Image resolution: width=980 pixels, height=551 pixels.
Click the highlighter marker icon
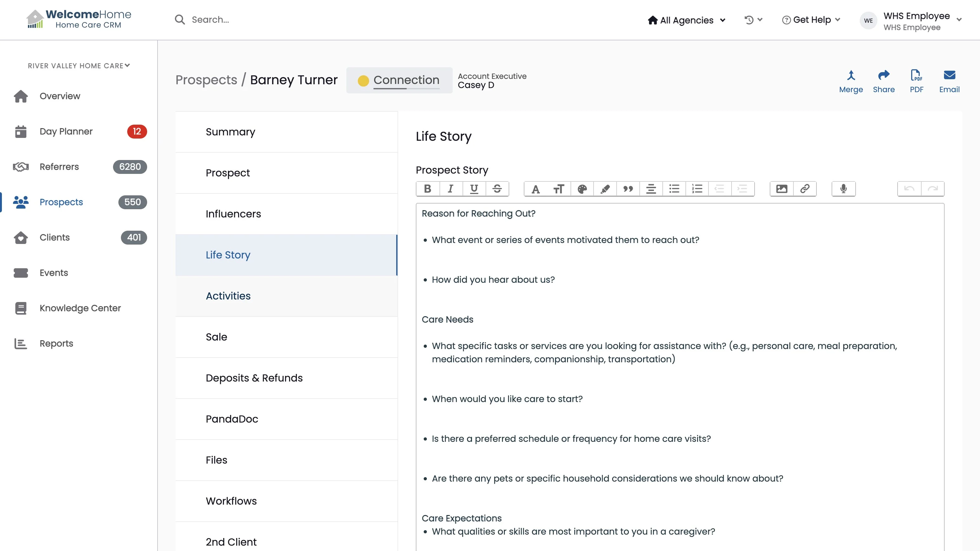coord(605,189)
